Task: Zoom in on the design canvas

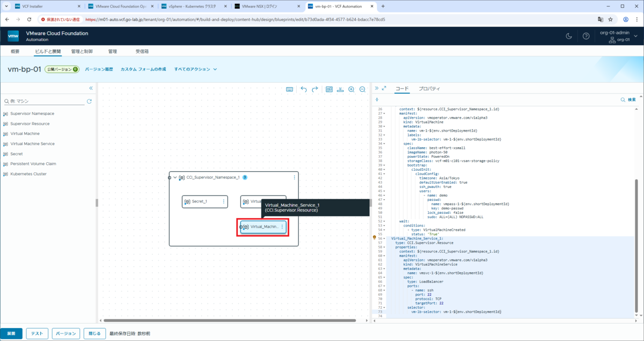Action: click(x=352, y=89)
